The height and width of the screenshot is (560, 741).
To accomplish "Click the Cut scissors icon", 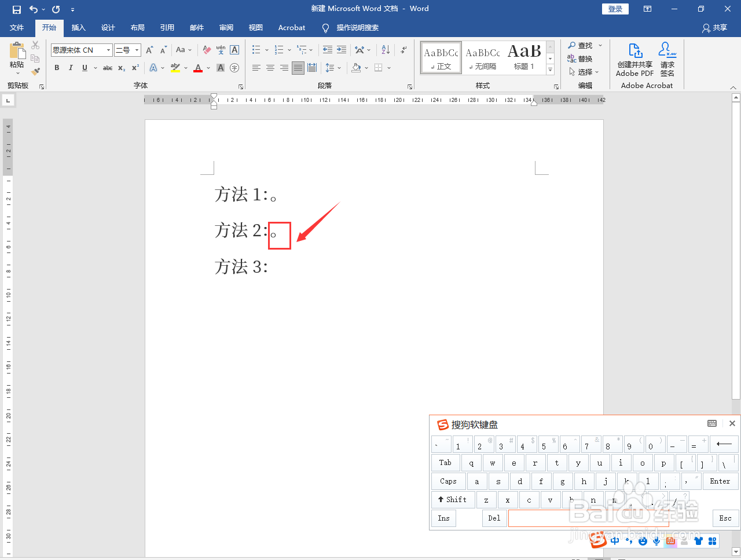I will pyautogui.click(x=35, y=45).
